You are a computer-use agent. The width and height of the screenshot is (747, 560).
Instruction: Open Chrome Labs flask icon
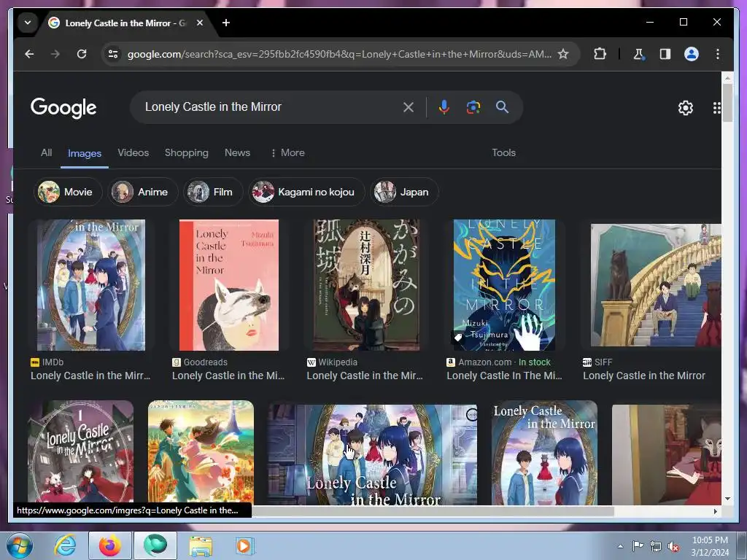[x=639, y=54]
